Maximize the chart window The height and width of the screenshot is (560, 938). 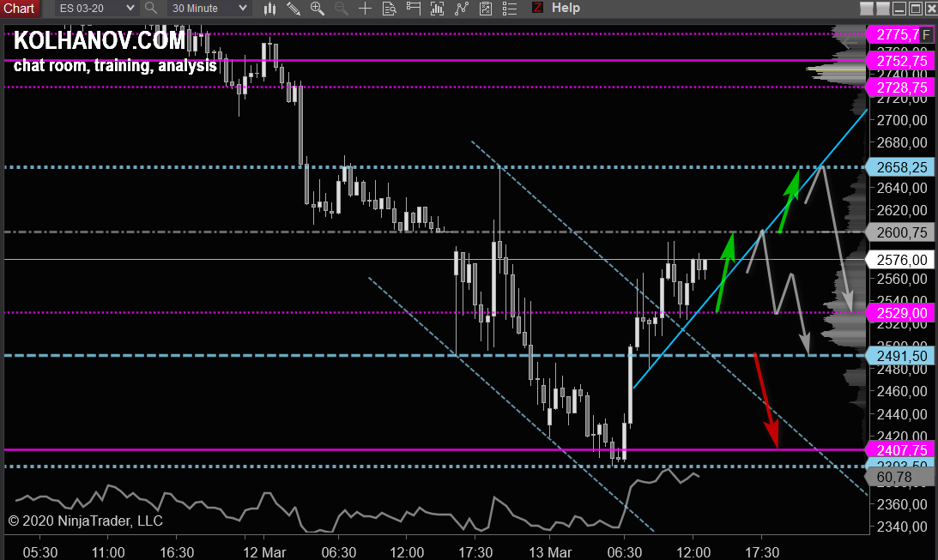[x=916, y=9]
